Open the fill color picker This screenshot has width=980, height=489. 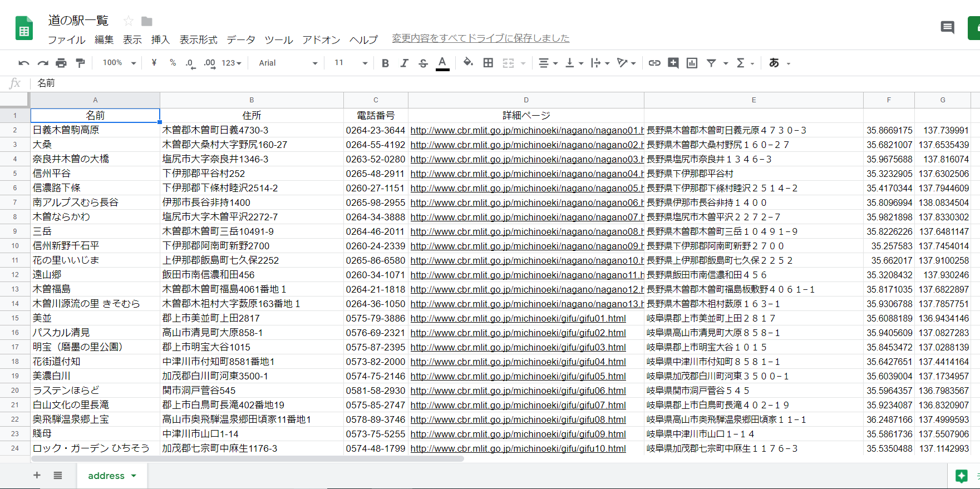point(468,62)
